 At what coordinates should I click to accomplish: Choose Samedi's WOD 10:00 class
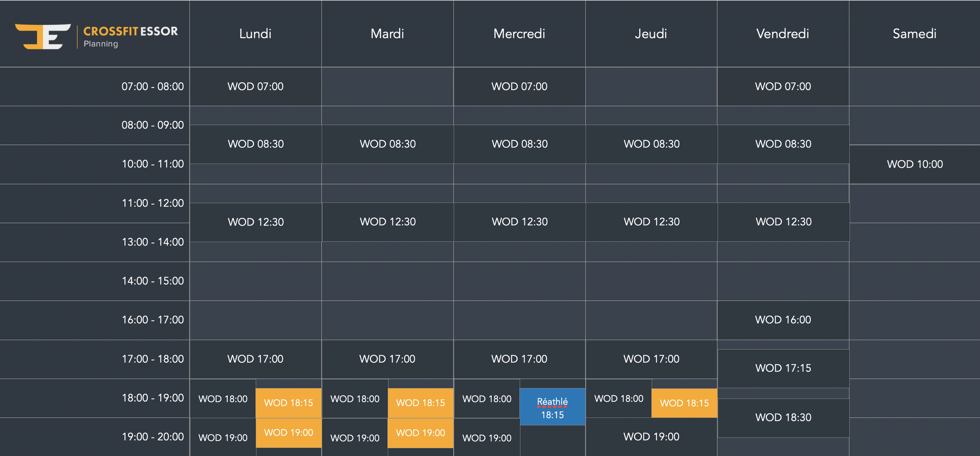(915, 164)
